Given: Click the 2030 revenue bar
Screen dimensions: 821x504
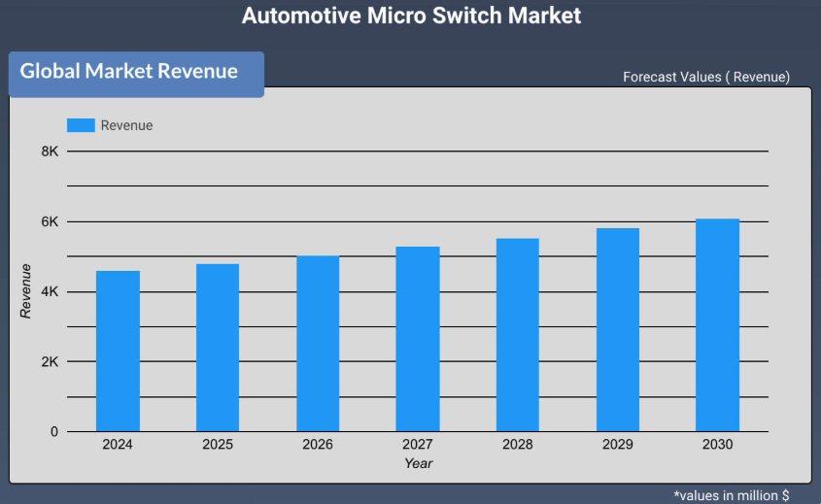Looking at the screenshot, I should pyautogui.click(x=718, y=325).
